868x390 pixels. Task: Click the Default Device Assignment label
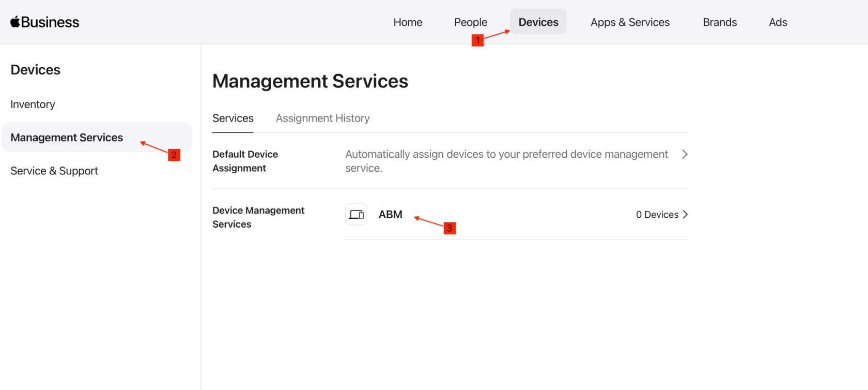point(245,161)
